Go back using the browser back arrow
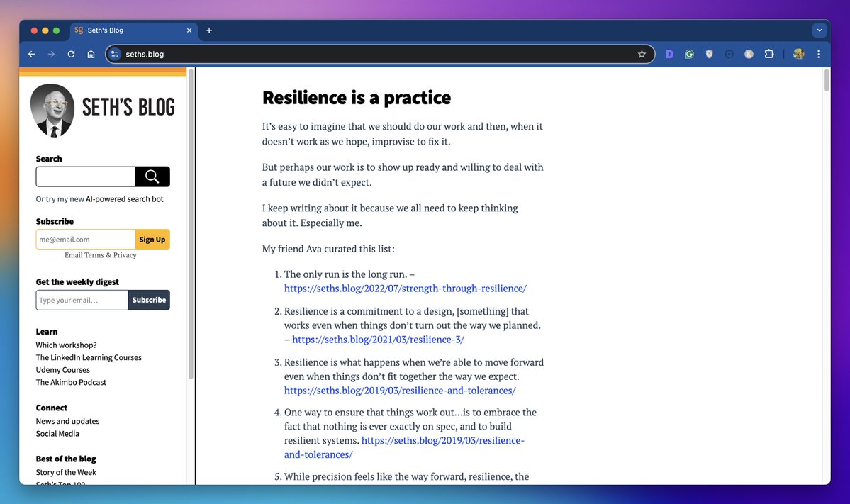This screenshot has height=504, width=850. point(31,54)
